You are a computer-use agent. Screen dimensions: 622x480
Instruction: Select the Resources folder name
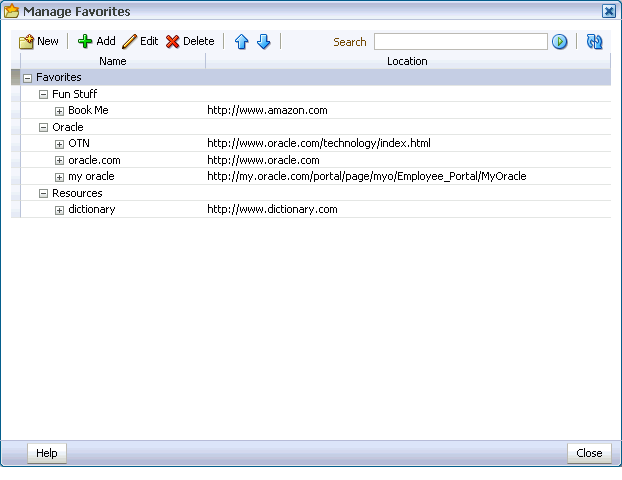[x=77, y=193]
